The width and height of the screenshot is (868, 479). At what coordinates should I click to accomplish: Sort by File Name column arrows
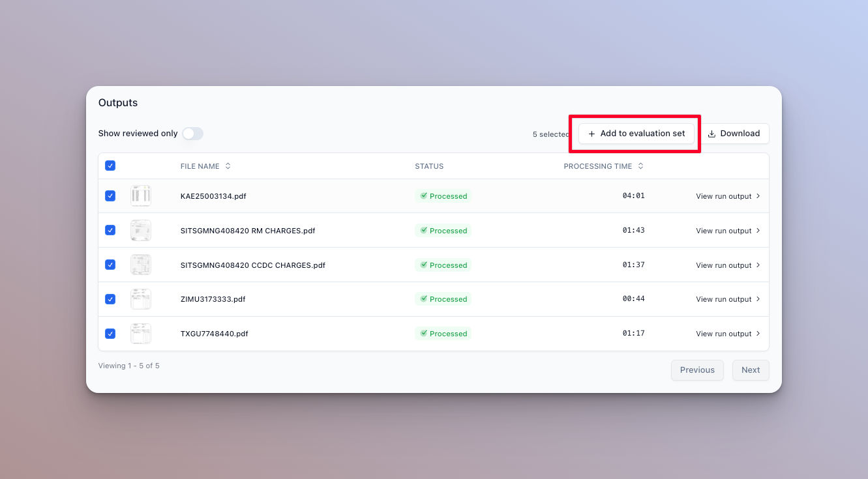[228, 166]
